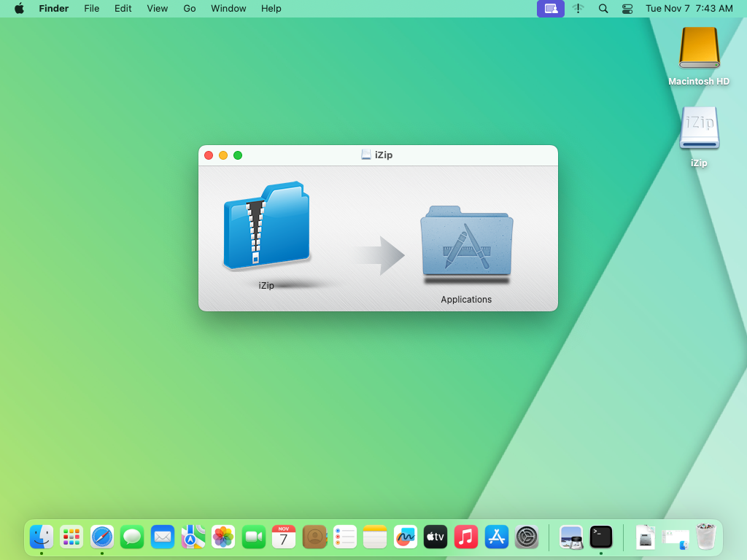This screenshot has width=747, height=560.
Task: Select the iZip app icon in installer window
Action: click(x=267, y=226)
